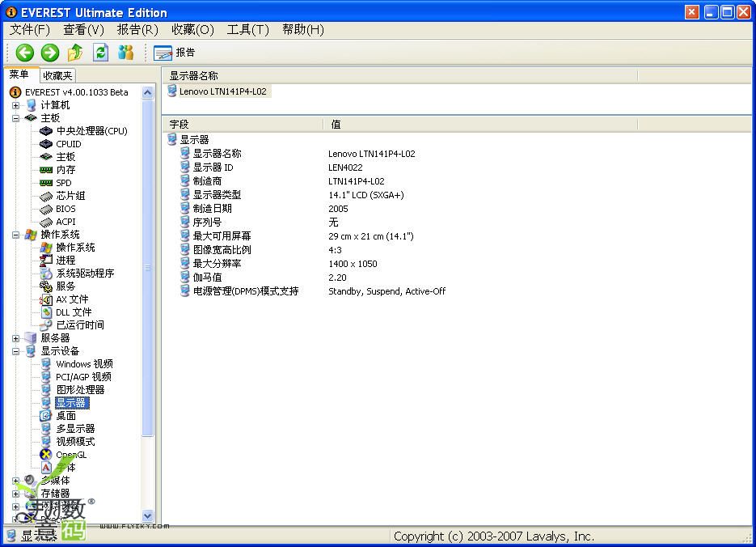756x547 pixels.
Task: Click the monitor icon beside 显示设备
Action: tap(31, 351)
